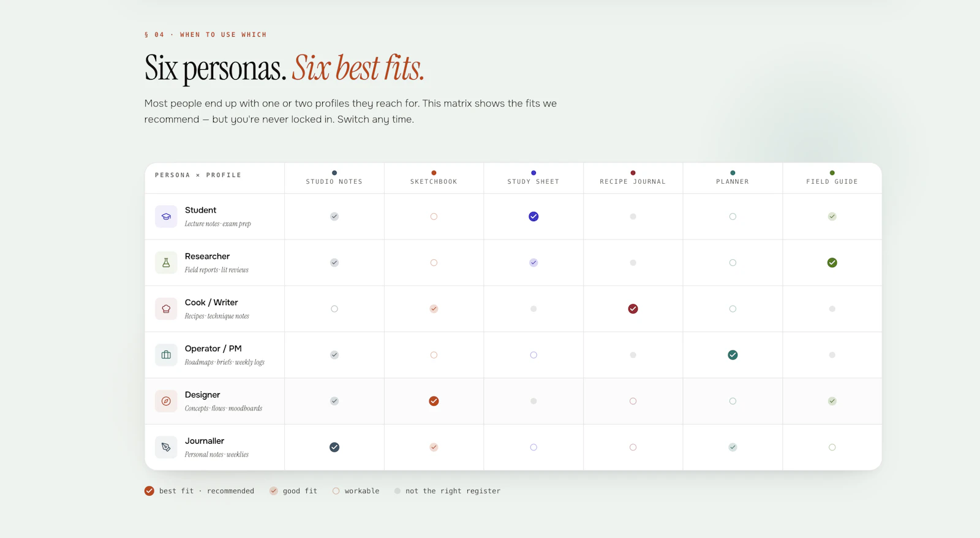The width and height of the screenshot is (980, 538).
Task: Click the Designer compass icon
Action: point(166,401)
